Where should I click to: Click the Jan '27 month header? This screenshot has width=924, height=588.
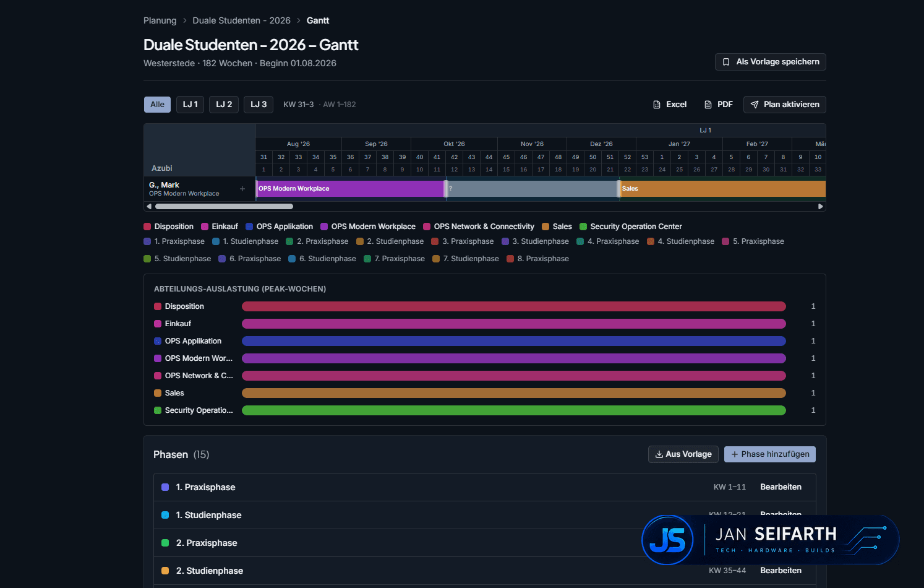[x=679, y=144]
